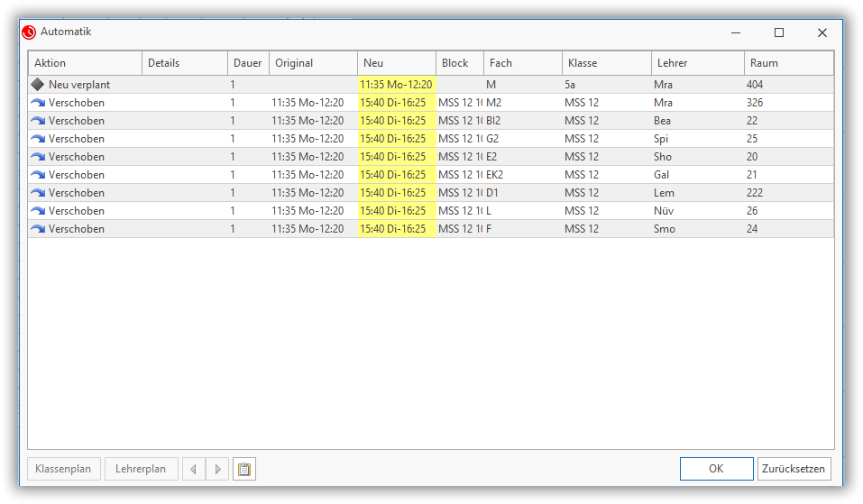Sort by the Aktion column header
Screen dimensions: 863x504
pos(85,63)
